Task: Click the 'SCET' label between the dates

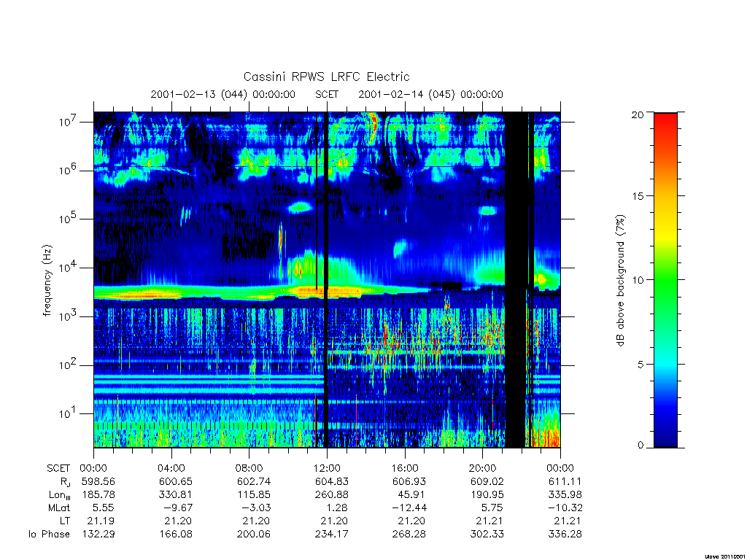Action: 327,94
